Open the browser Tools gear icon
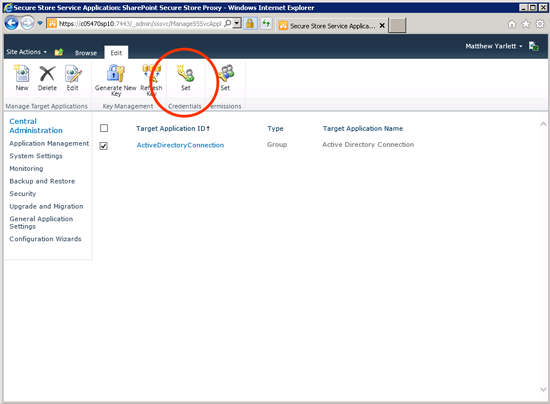The width and height of the screenshot is (550, 404). pos(540,24)
